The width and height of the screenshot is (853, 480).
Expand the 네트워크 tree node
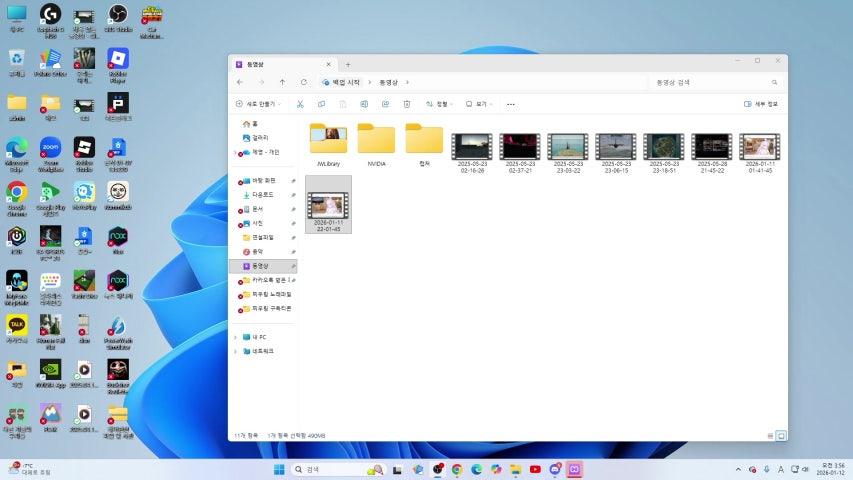coord(236,351)
